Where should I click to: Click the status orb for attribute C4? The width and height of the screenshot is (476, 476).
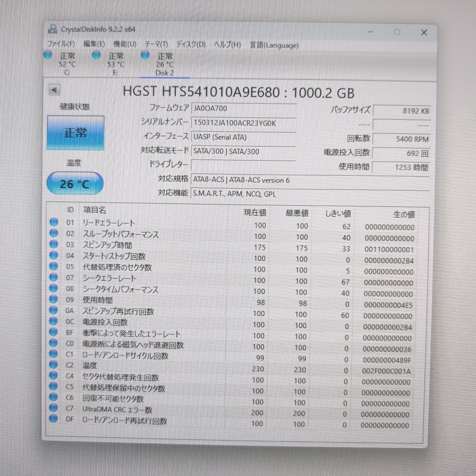54,375
